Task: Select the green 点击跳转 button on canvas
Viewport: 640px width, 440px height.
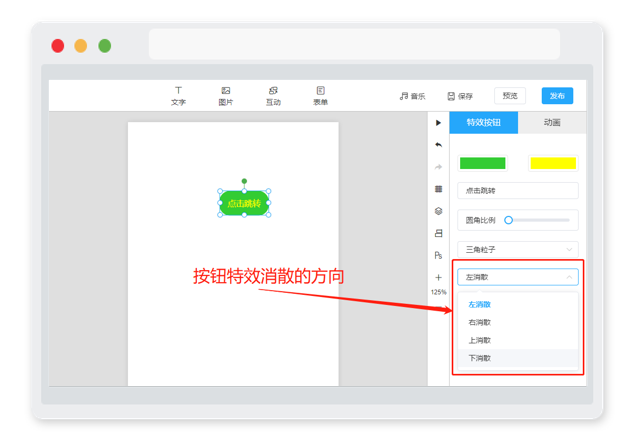Action: pyautogui.click(x=244, y=203)
